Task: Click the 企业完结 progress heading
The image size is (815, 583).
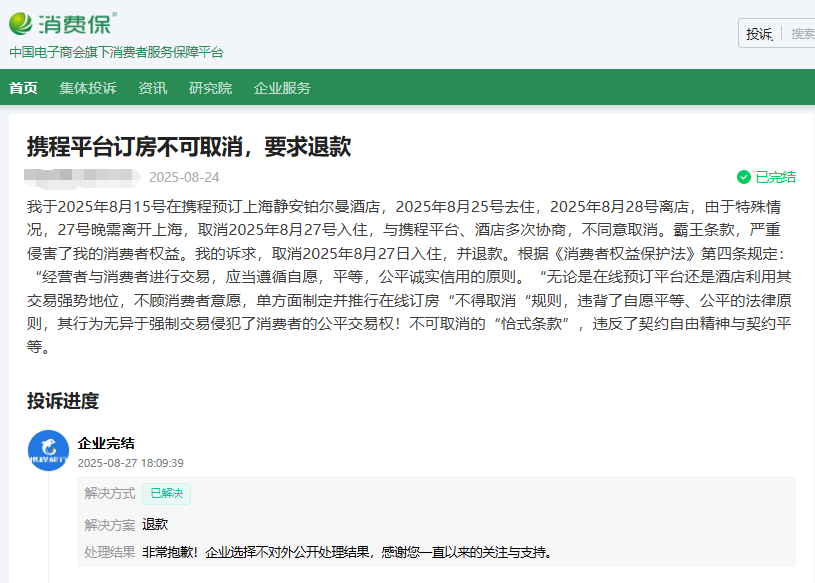Action: point(106,443)
